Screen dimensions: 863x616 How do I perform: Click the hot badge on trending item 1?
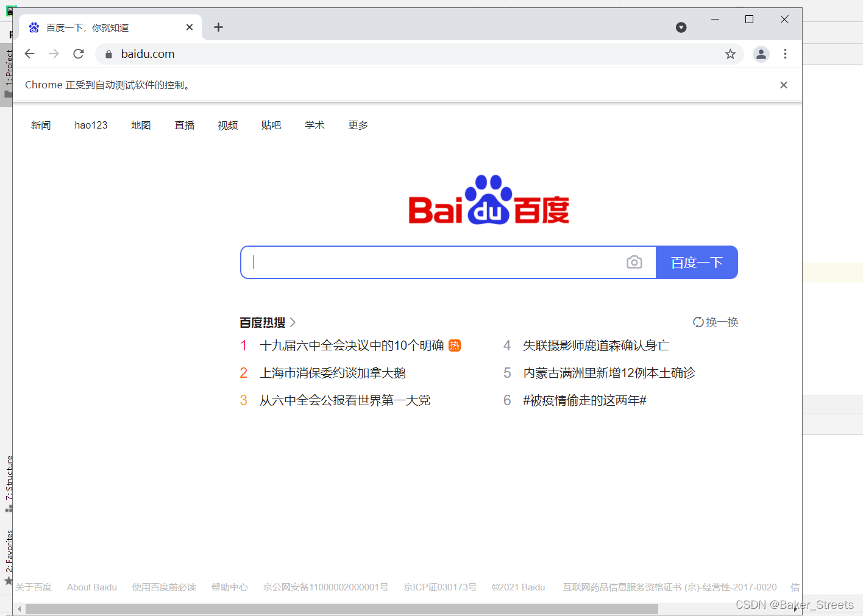pyautogui.click(x=455, y=345)
